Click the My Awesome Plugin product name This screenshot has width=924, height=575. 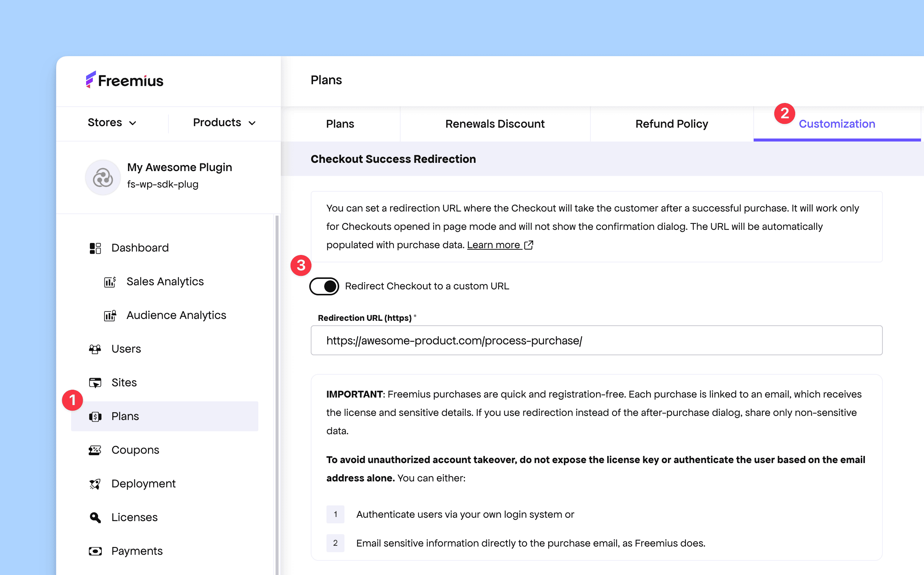179,167
